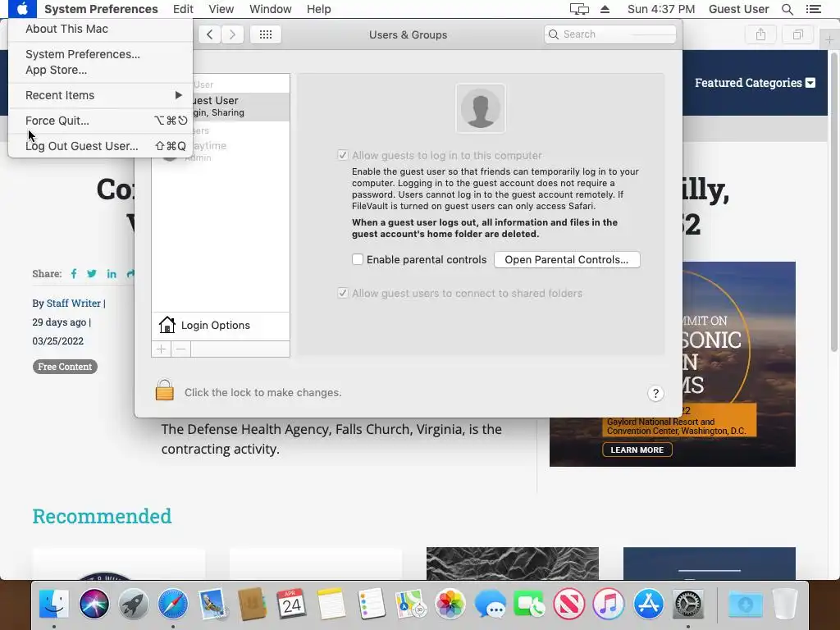Open the Apple menu icon
The height and width of the screenshot is (630, 840).
22,9
